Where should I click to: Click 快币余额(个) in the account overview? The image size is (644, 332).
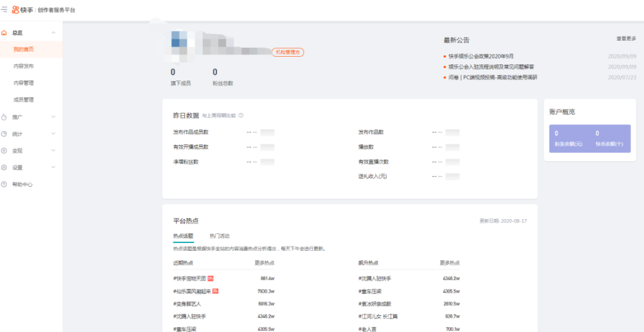pos(609,144)
